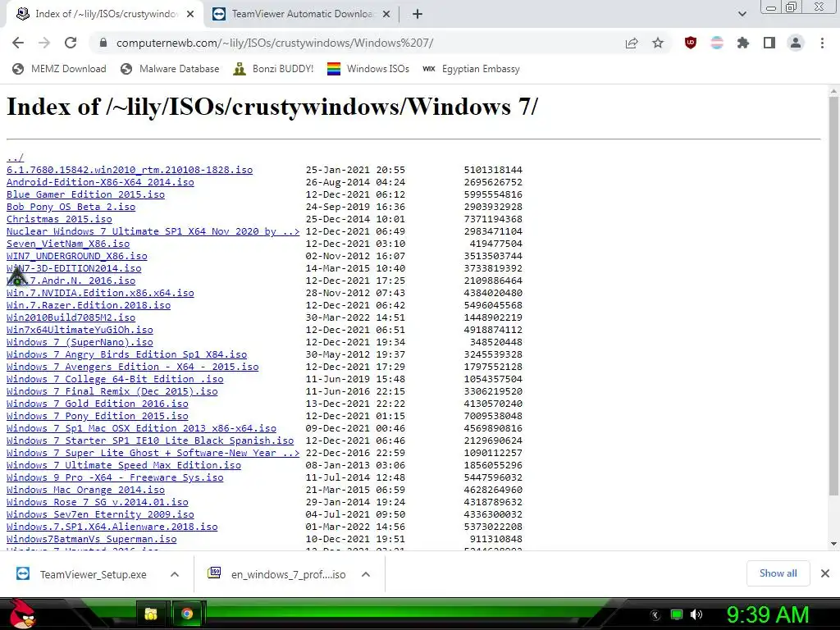The height and width of the screenshot is (630, 840).
Task: Bookmark this page with the star
Action: click(658, 43)
